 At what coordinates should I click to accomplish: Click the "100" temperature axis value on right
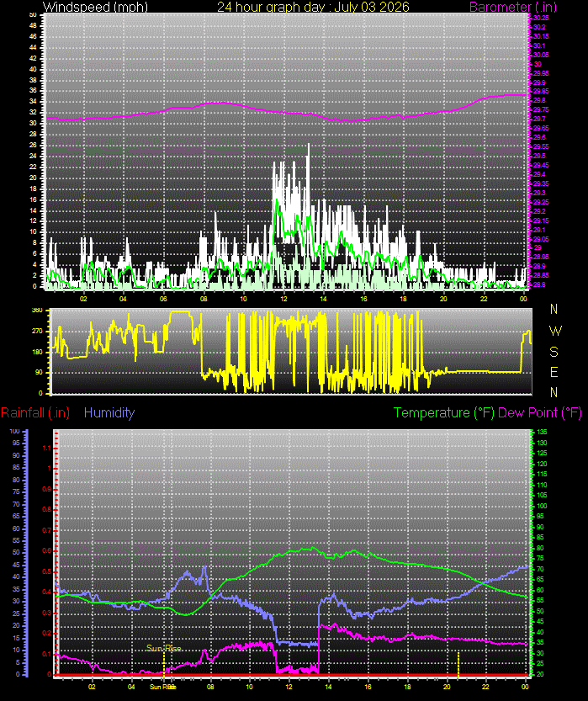[542, 506]
